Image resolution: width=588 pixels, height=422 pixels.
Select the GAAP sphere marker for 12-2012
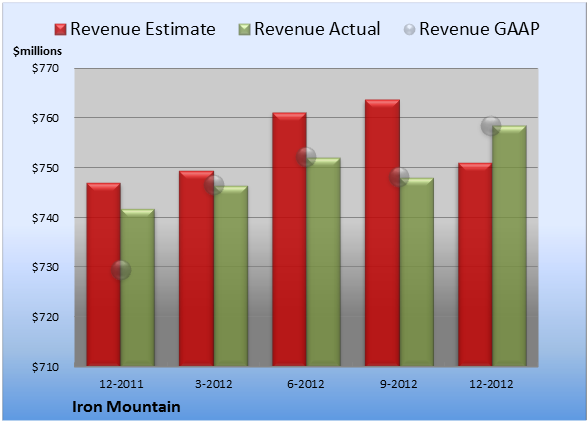(491, 126)
